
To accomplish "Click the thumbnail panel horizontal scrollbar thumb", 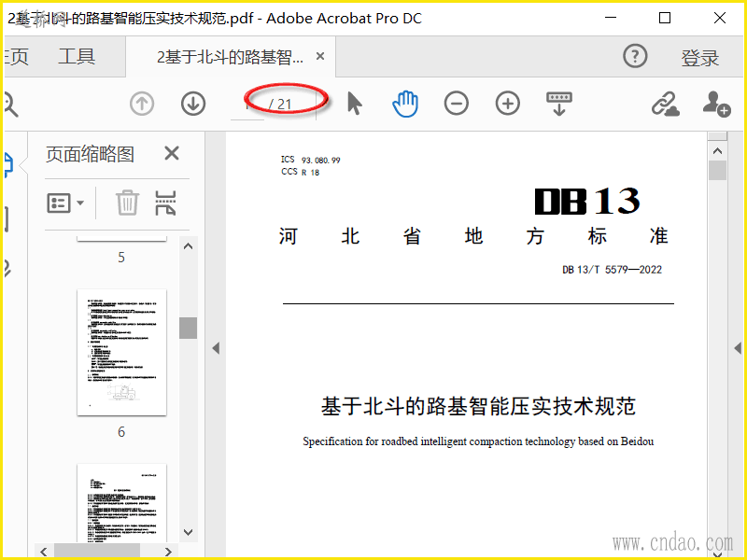I will click(97, 551).
